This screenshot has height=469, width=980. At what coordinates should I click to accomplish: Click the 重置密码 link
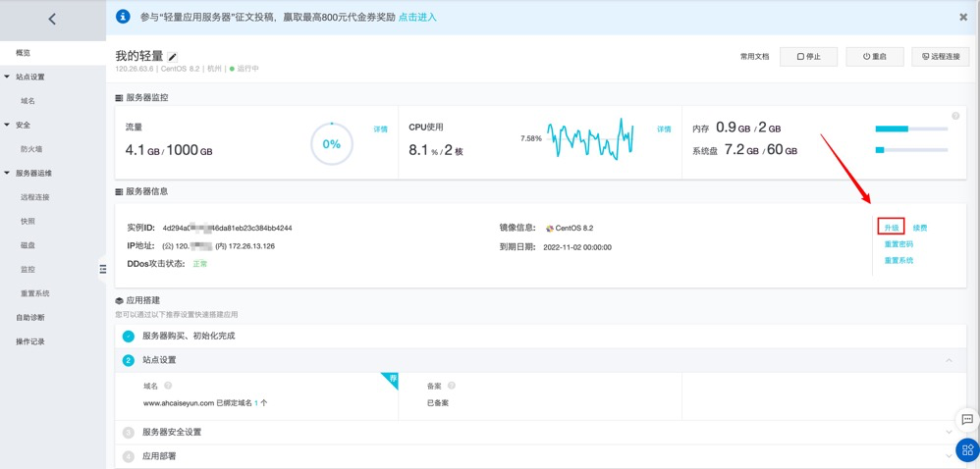pos(898,244)
